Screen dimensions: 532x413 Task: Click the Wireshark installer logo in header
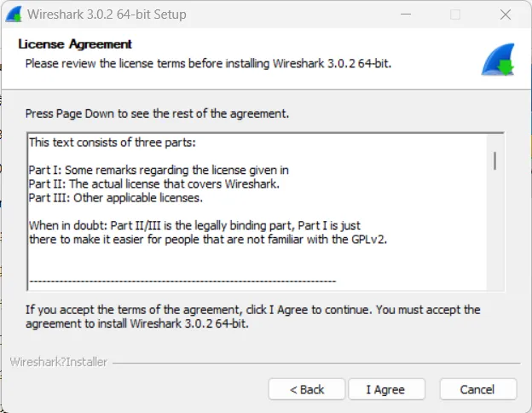click(497, 60)
